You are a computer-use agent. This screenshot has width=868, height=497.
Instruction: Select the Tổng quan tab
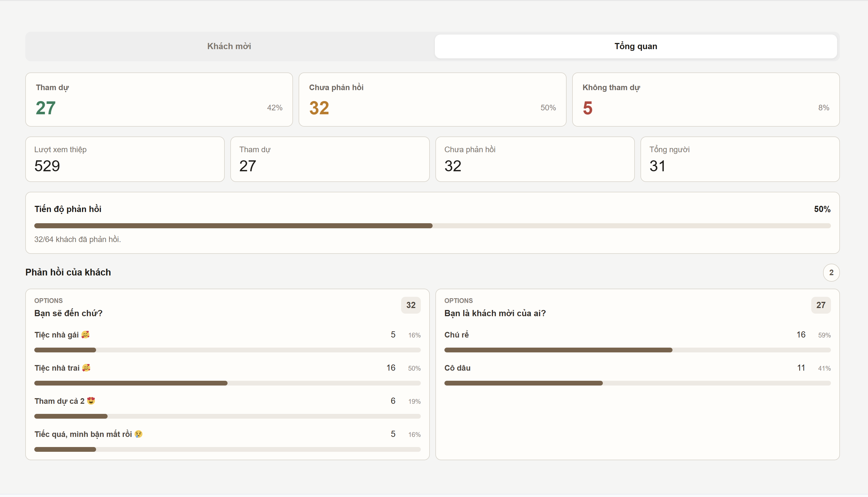[635, 46]
